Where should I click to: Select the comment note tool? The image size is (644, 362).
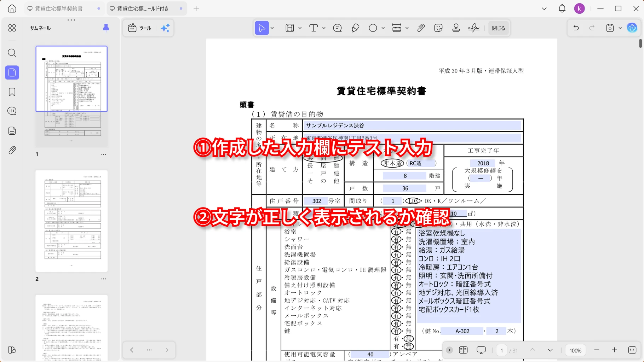point(337,28)
